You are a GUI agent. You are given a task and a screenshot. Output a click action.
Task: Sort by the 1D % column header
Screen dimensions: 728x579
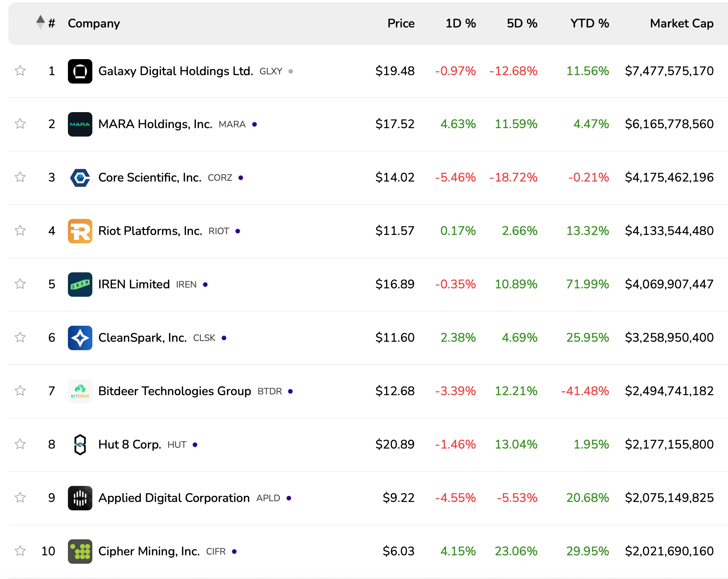coord(461,23)
